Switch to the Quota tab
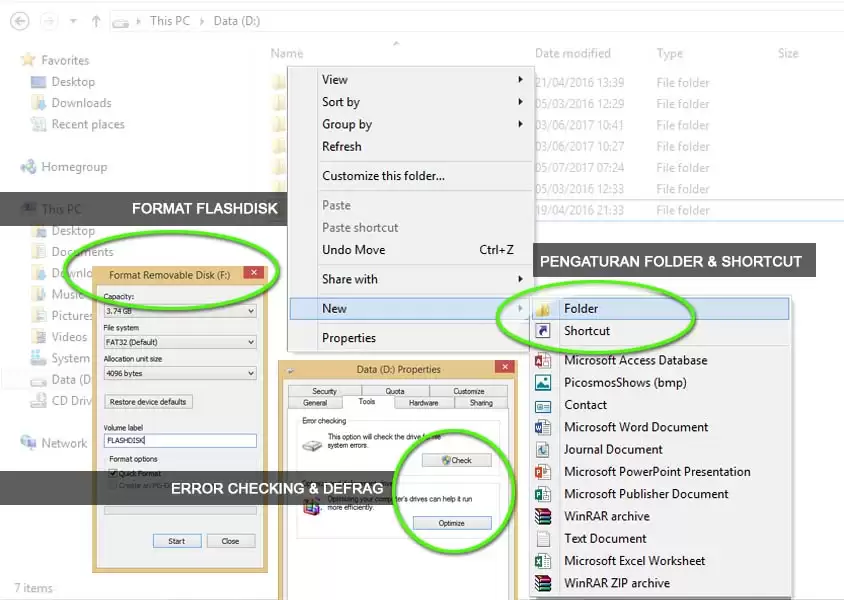This screenshot has width=844, height=600. pos(395,391)
